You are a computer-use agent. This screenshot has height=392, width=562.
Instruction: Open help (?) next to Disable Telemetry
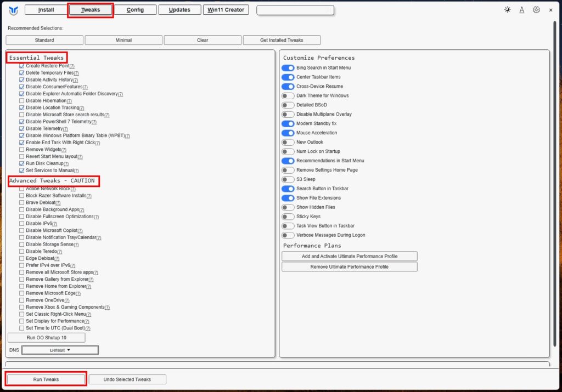(65, 129)
